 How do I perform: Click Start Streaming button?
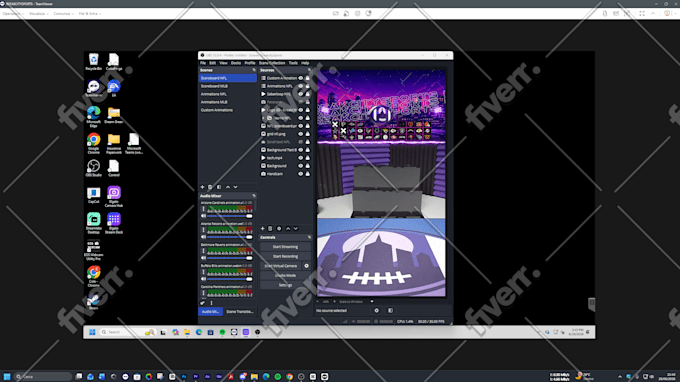coord(285,247)
